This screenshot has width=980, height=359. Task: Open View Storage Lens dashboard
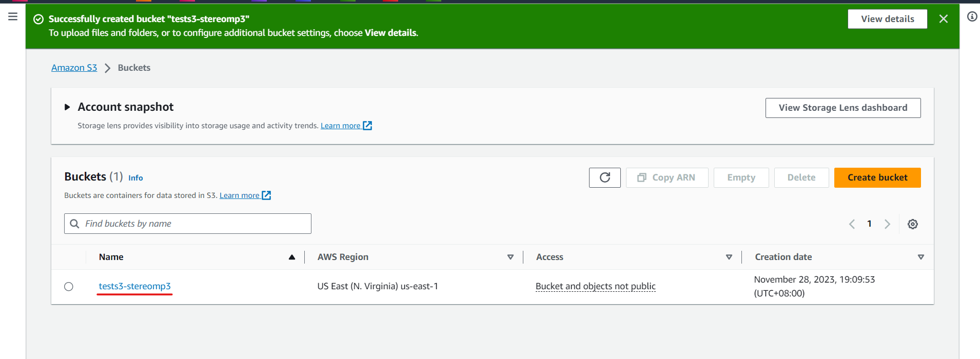point(842,108)
